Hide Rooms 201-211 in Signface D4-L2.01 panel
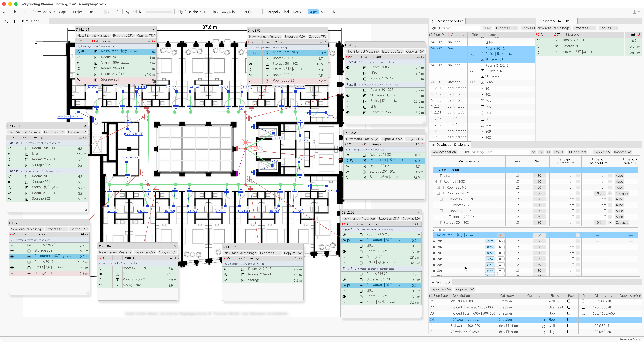The height and width of the screenshot is (342, 644). [x=538, y=40]
